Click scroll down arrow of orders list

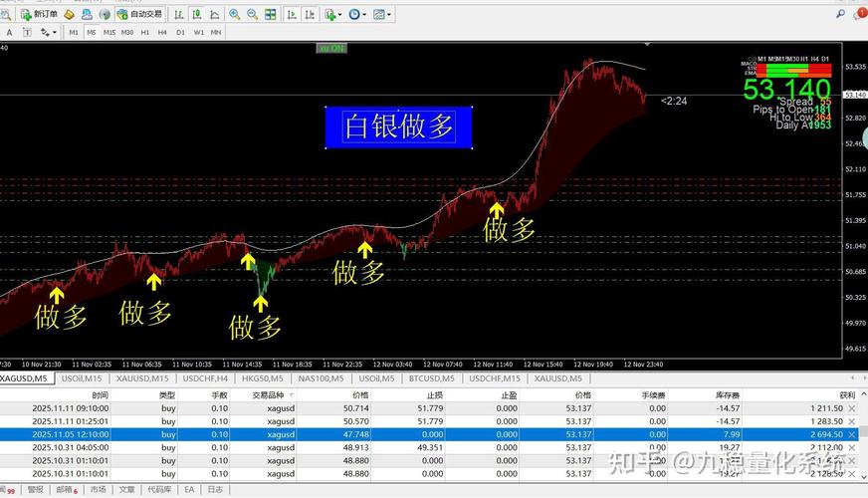click(864, 475)
